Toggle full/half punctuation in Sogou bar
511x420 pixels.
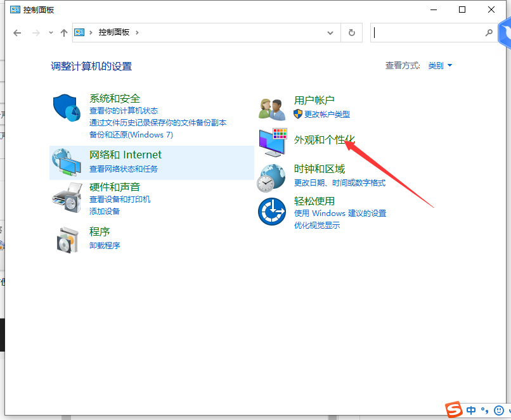coord(484,411)
